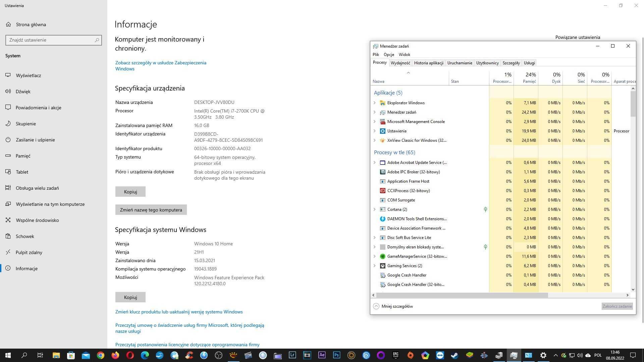Click Kopiuj under device specification

(x=130, y=192)
